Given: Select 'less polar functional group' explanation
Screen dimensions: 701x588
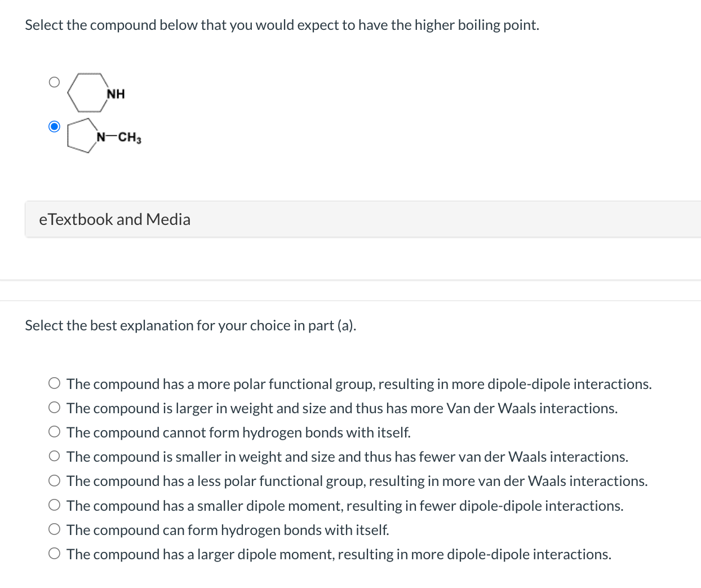Looking at the screenshot, I should tap(54, 480).
